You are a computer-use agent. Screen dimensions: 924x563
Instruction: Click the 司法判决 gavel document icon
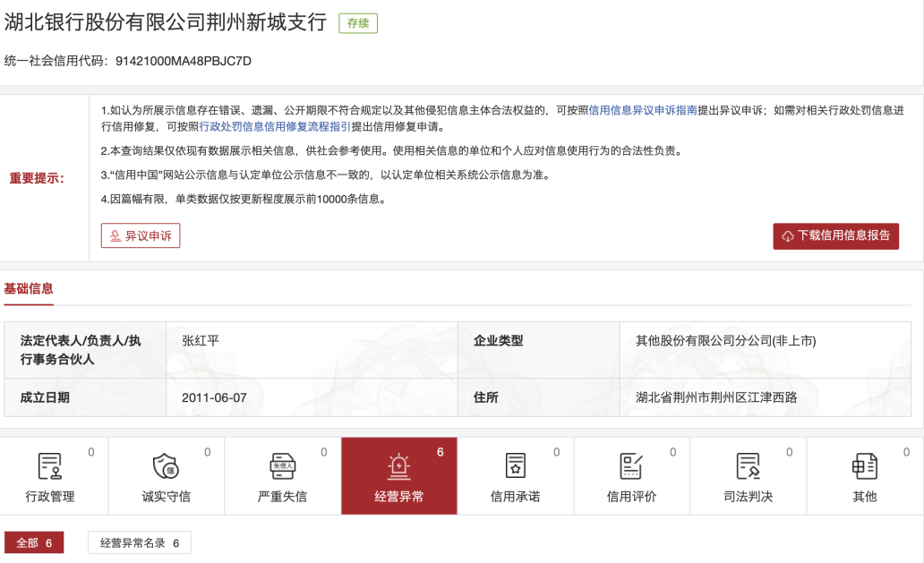click(x=748, y=466)
